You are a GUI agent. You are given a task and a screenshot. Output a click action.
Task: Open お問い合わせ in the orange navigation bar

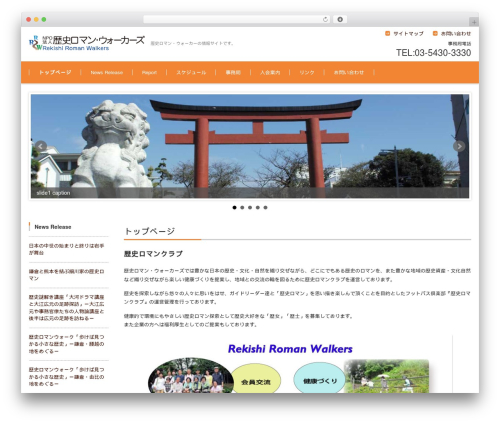[x=349, y=72]
